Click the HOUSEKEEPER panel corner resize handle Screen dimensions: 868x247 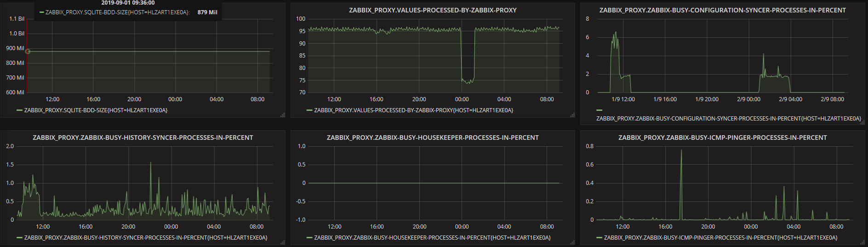pos(572,242)
